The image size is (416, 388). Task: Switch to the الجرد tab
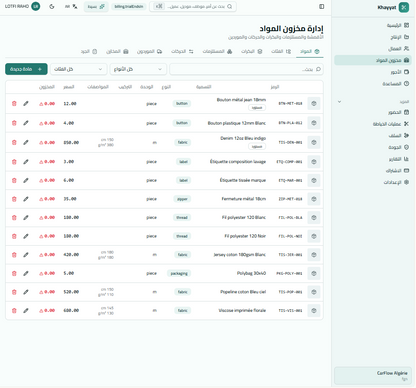tap(89, 51)
